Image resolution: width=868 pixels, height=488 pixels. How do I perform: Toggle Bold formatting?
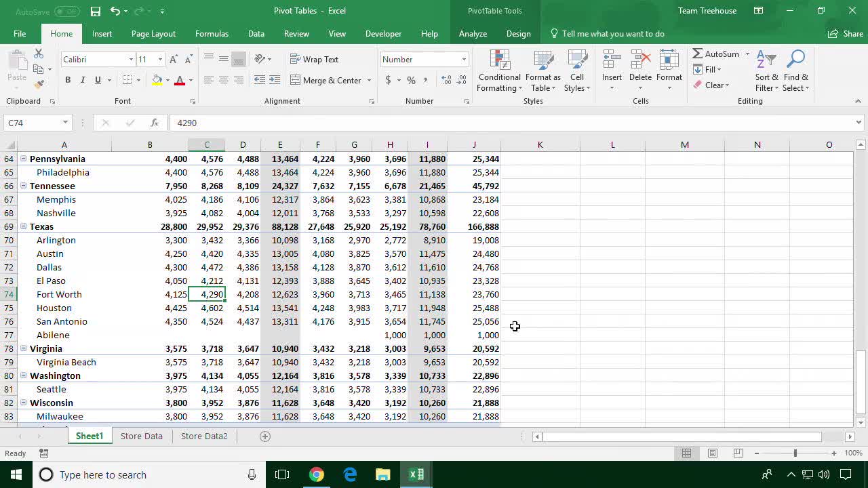pos(68,80)
